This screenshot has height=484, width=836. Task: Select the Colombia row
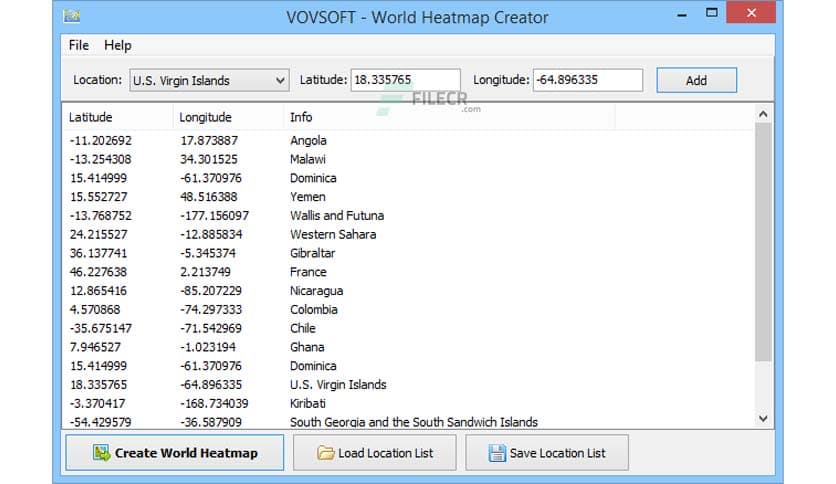pyautogui.click(x=408, y=310)
